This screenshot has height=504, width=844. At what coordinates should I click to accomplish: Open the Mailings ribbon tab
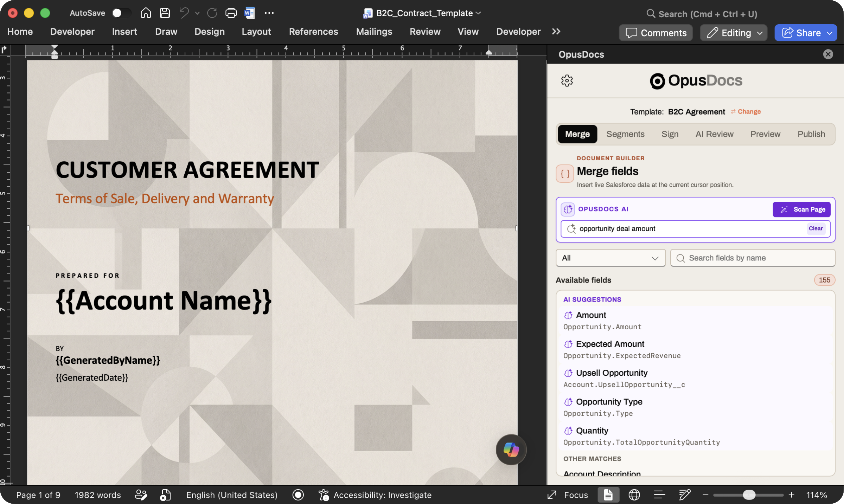click(374, 32)
